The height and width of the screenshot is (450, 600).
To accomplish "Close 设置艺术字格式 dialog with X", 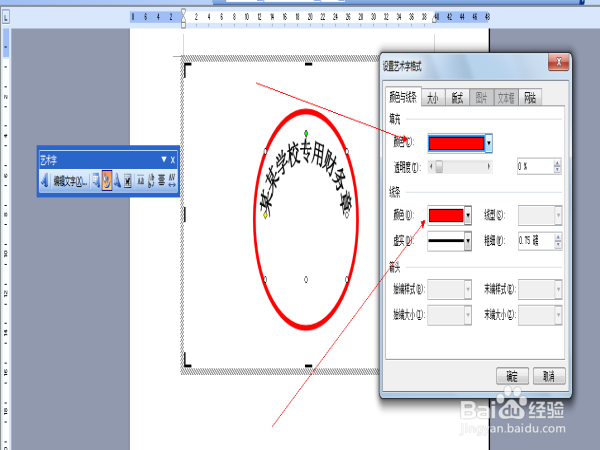I will (558, 62).
